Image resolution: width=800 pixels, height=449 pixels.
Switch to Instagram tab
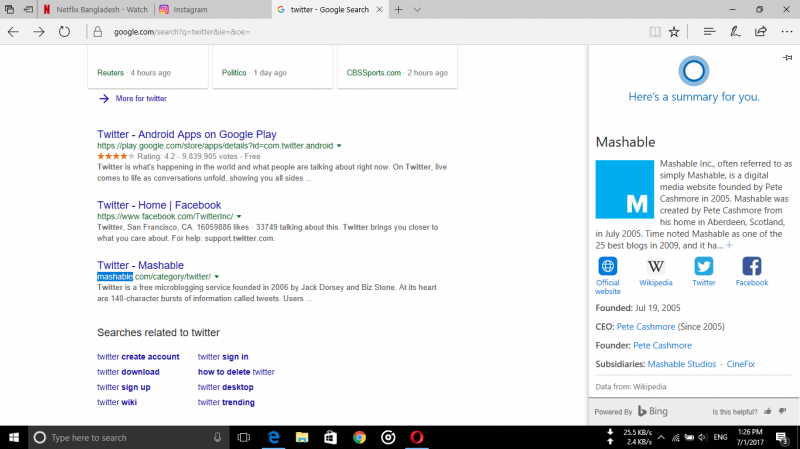[212, 9]
